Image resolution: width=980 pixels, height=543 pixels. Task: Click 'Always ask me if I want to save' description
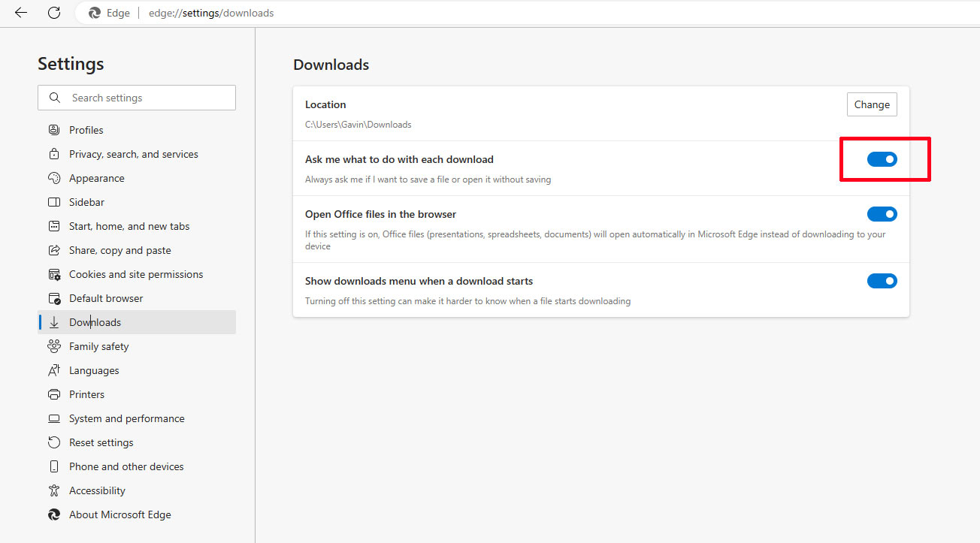pos(428,179)
